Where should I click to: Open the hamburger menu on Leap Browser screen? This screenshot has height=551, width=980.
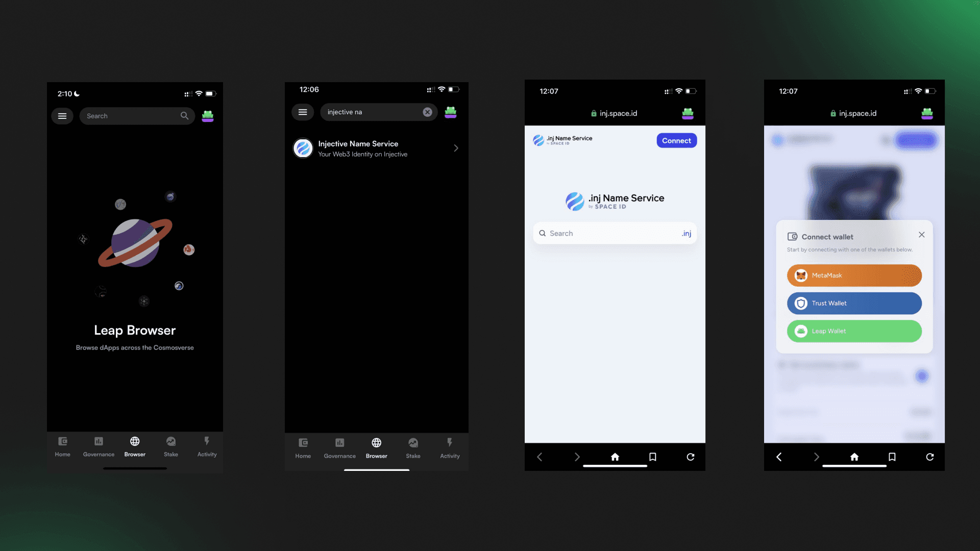(x=62, y=116)
